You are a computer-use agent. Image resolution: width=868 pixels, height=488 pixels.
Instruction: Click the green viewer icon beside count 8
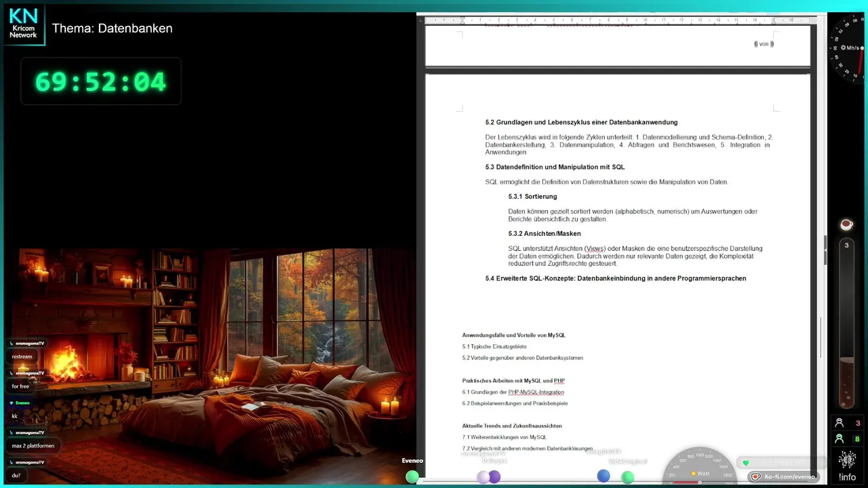(x=840, y=439)
